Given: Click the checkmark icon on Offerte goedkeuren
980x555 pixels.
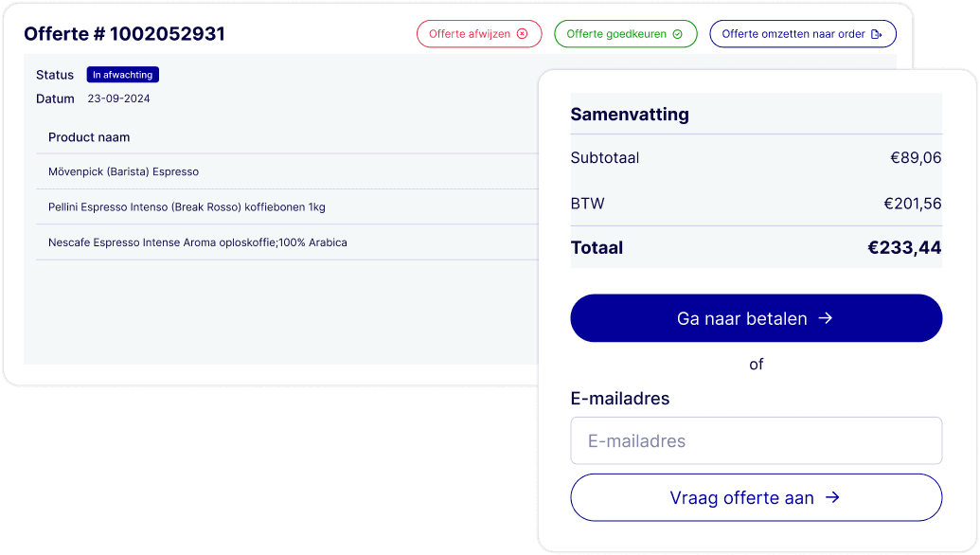Looking at the screenshot, I should pyautogui.click(x=678, y=33).
